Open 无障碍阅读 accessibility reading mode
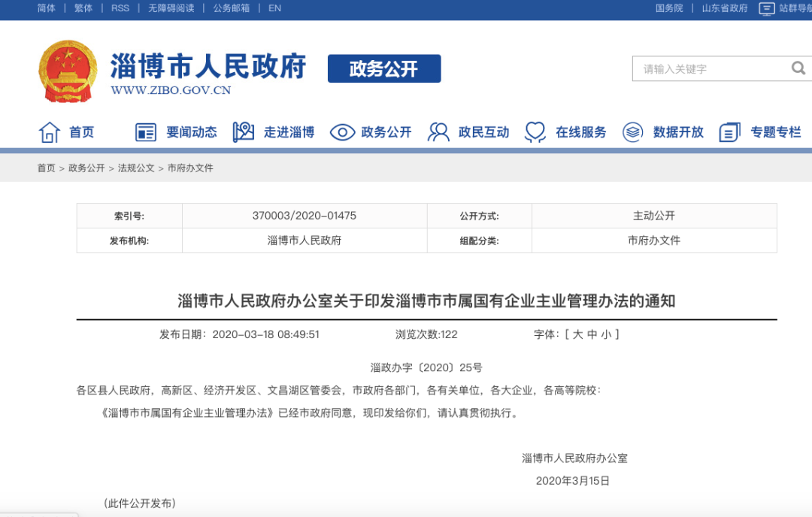Image resolution: width=812 pixels, height=517 pixels. pyautogui.click(x=171, y=8)
